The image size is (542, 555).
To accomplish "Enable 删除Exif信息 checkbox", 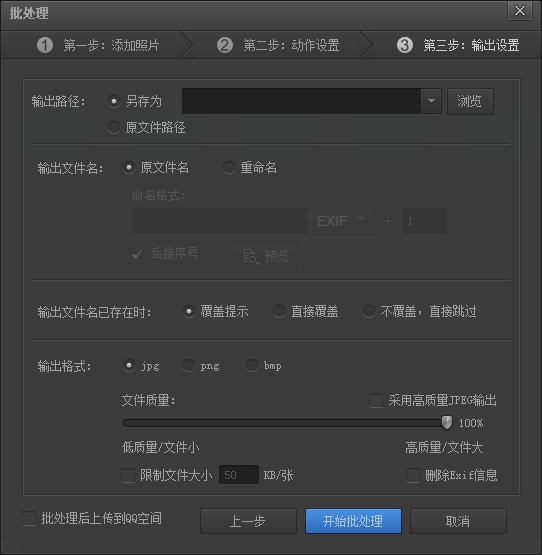I will [x=413, y=475].
